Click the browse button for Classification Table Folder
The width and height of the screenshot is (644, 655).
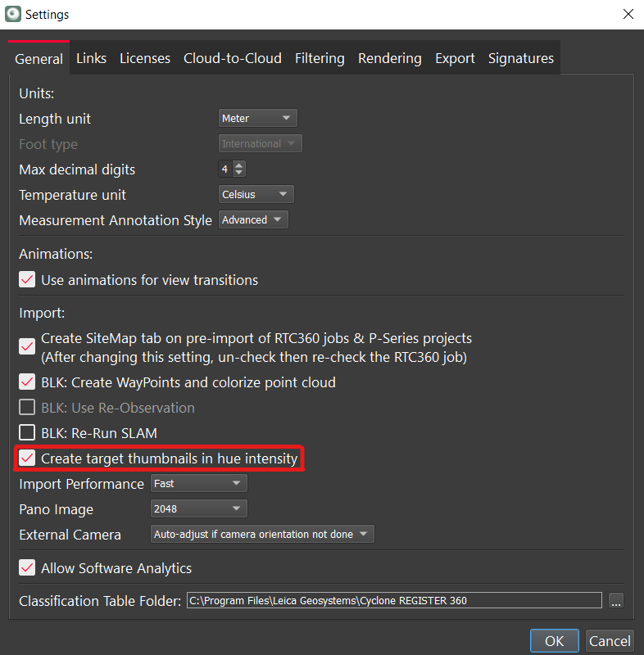coord(616,601)
